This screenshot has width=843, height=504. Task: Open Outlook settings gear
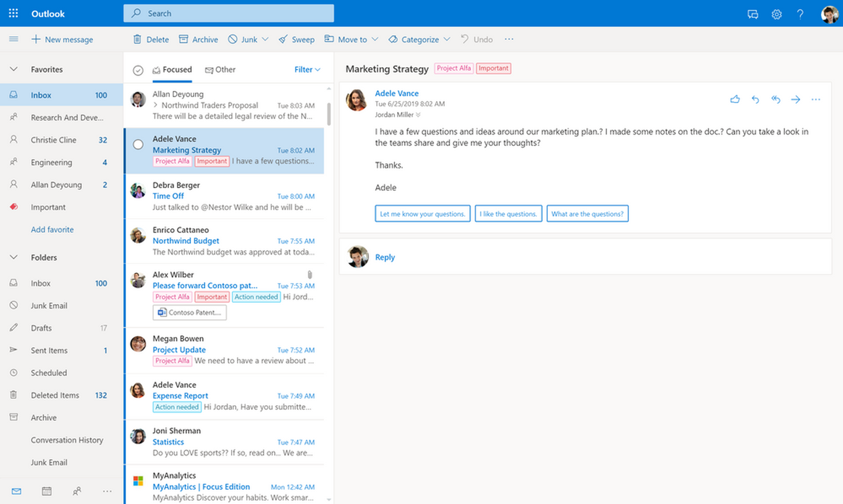click(776, 14)
